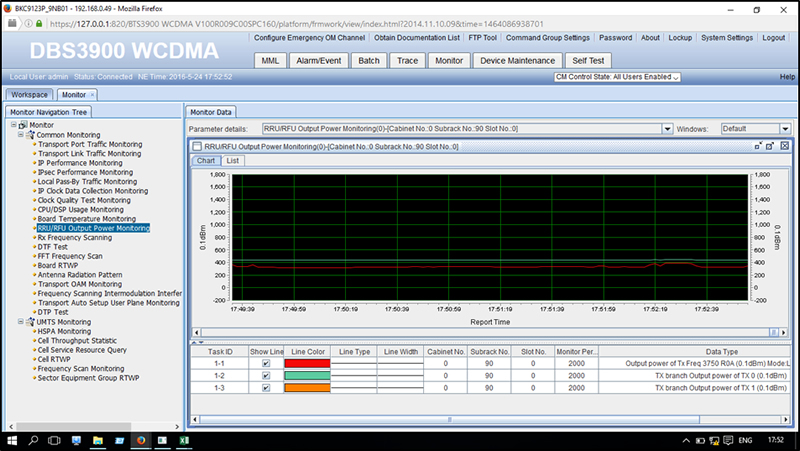Switch to the List tab
Image resolution: width=800 pixels, height=451 pixels.
pyautogui.click(x=233, y=161)
